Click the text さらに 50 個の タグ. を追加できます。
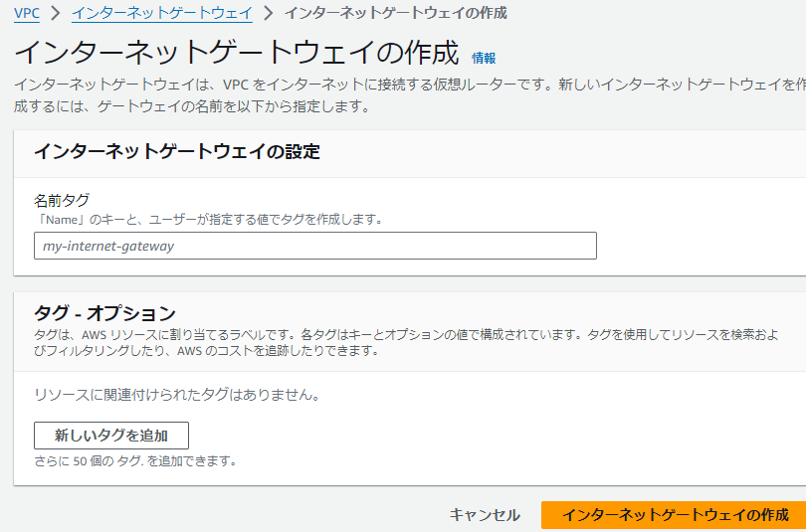The width and height of the screenshot is (806, 532). (x=135, y=461)
